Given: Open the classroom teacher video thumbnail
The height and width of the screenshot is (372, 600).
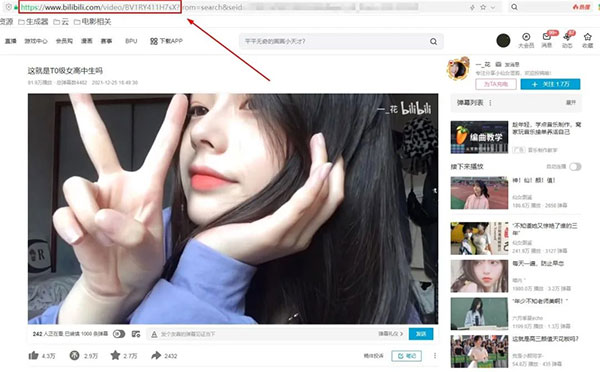Looking at the screenshot, I should click(479, 314).
